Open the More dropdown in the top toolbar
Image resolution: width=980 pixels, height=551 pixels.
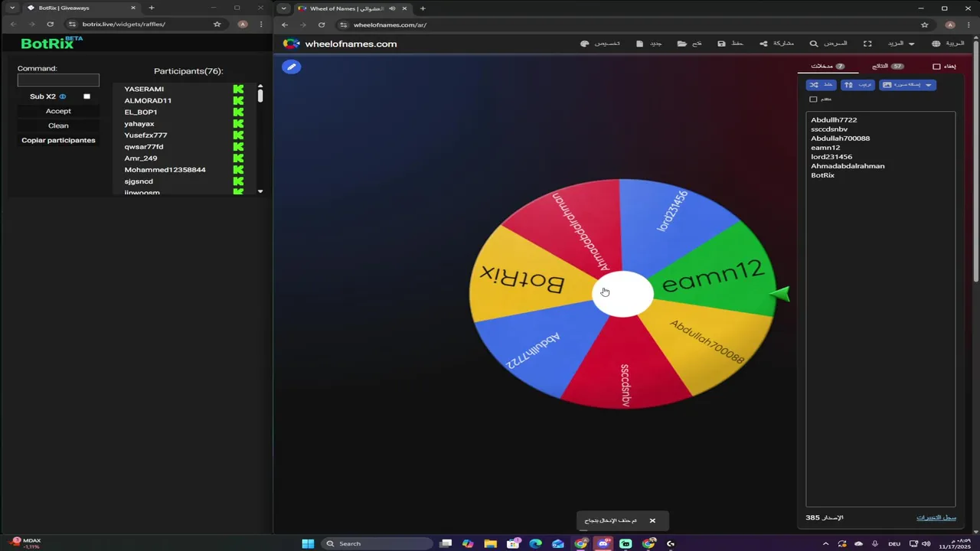click(x=901, y=44)
